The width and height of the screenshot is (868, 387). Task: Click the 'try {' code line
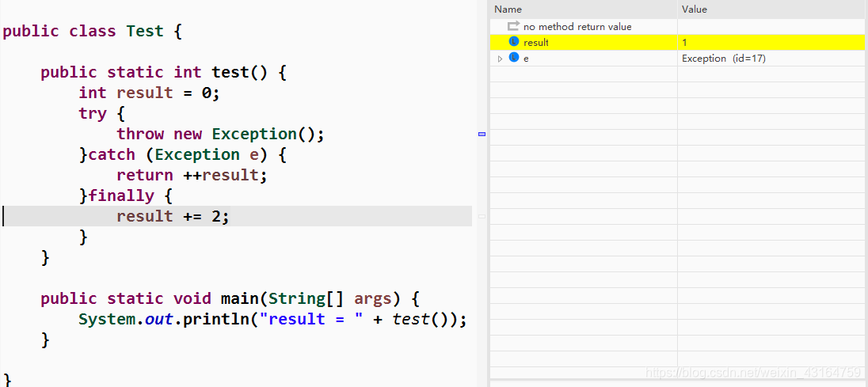tap(102, 114)
